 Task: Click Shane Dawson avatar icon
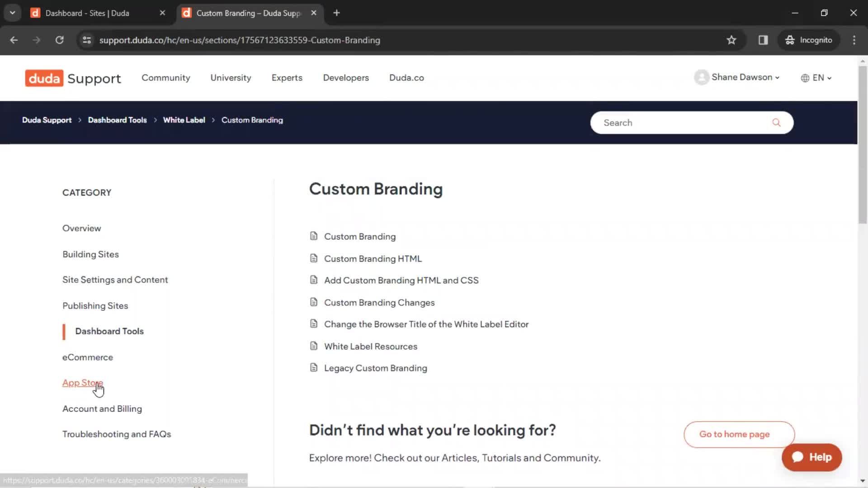[701, 77]
